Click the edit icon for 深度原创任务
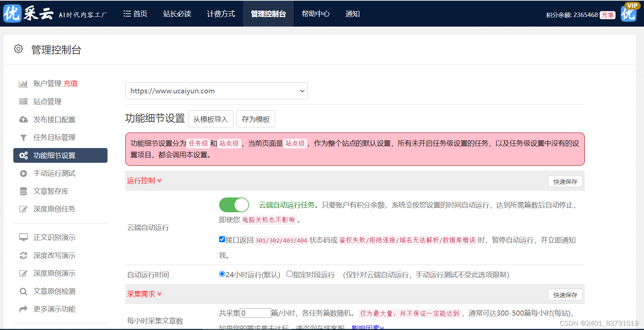 [x=23, y=209]
